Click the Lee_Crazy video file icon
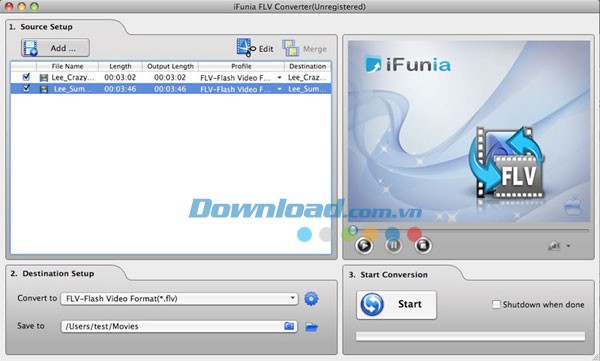The image size is (600, 361). coord(44,78)
